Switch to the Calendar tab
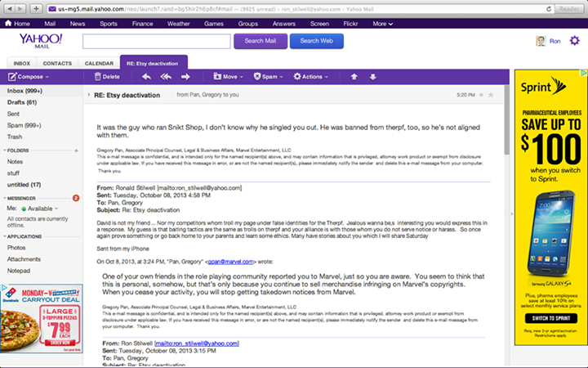Screen dimensions: 588x368 [x=99, y=63]
